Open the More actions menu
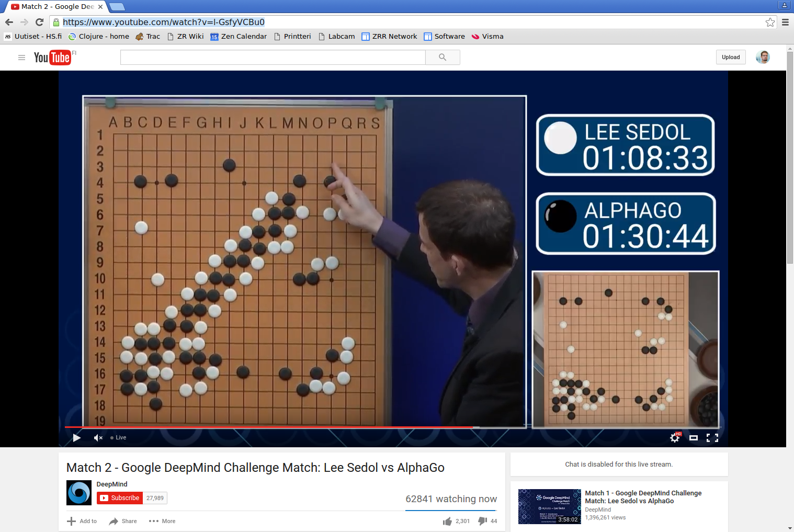Viewport: 794px width, 532px height. pos(162,521)
